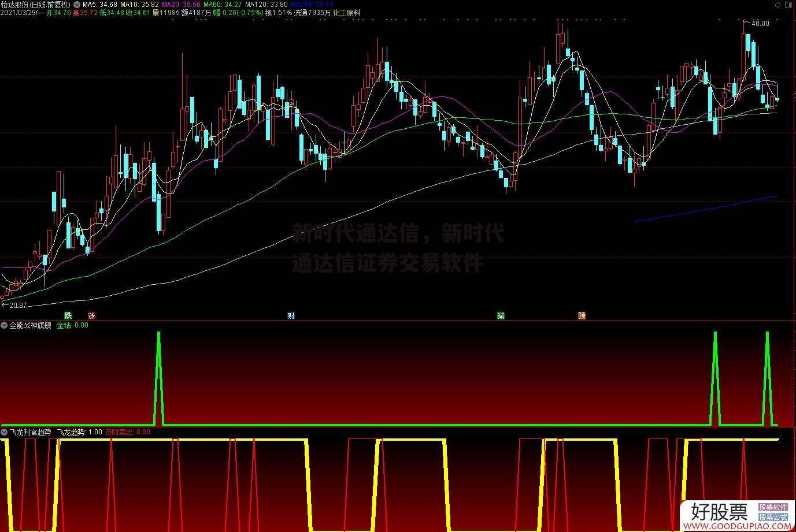Viewport: 796px width, 532px height.
Task: Click the 金钻: 0.00 indicator value
Action: point(72,325)
